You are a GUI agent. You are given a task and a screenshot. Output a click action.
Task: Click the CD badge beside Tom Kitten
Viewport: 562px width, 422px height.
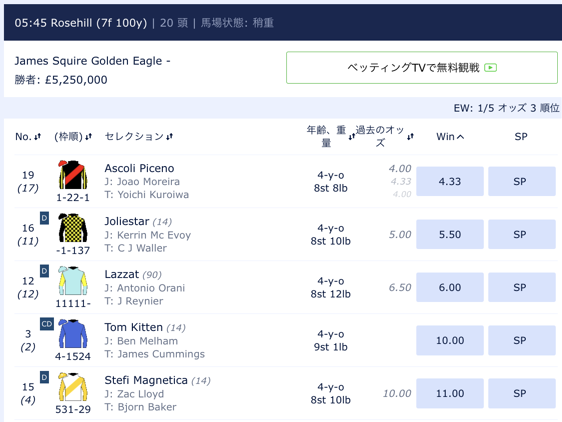point(47,324)
